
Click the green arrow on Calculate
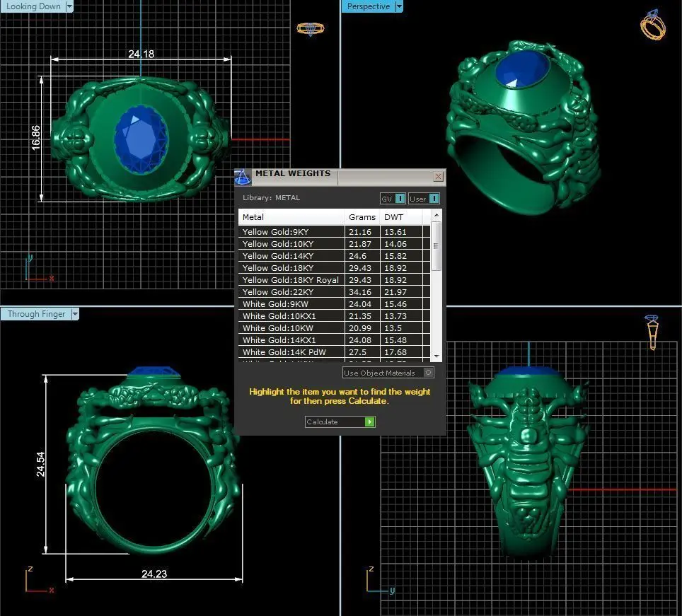[369, 422]
